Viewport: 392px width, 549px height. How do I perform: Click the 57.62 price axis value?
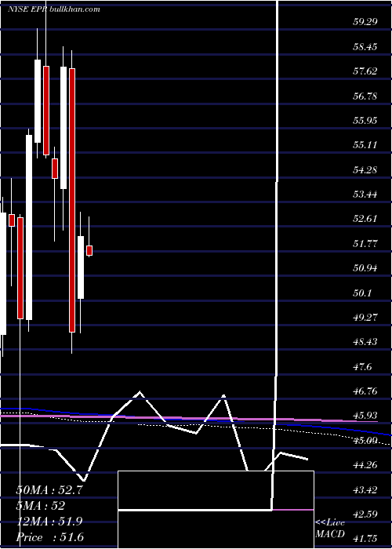(x=365, y=71)
